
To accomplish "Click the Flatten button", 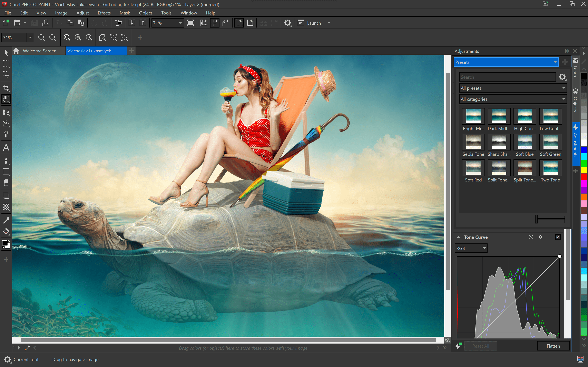I will [x=553, y=346].
